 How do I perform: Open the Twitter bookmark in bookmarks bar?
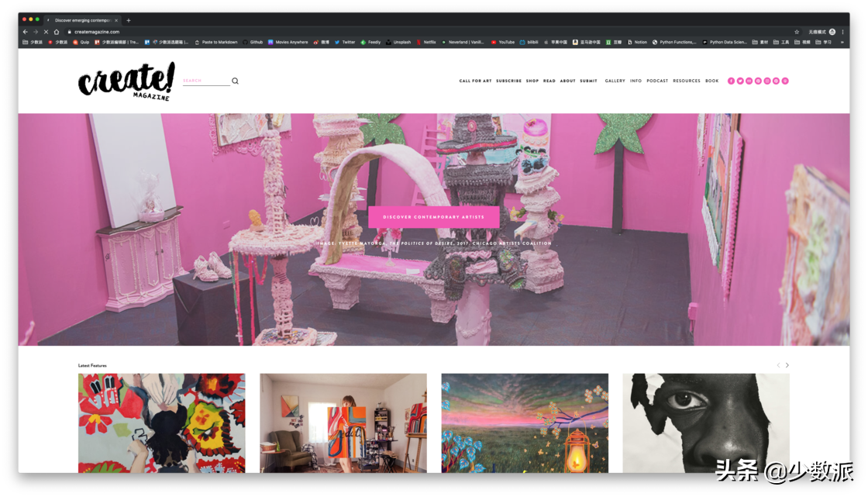pos(345,42)
